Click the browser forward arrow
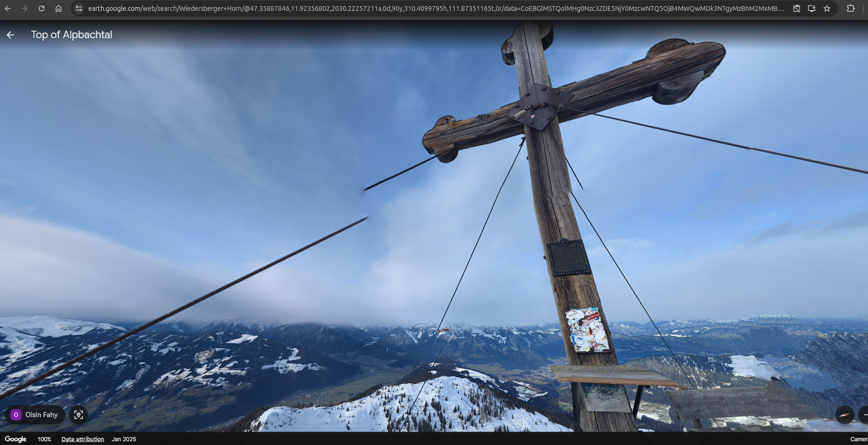 (25, 8)
